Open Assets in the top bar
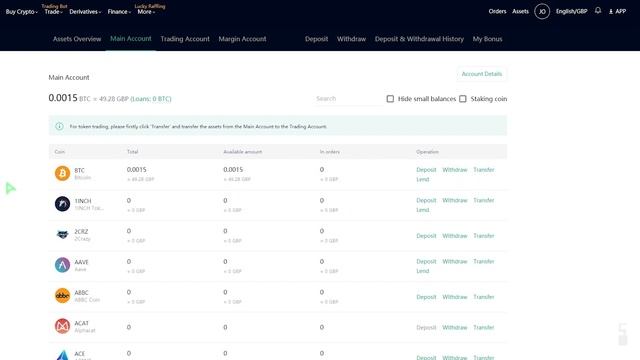The image size is (640, 360). click(520, 11)
